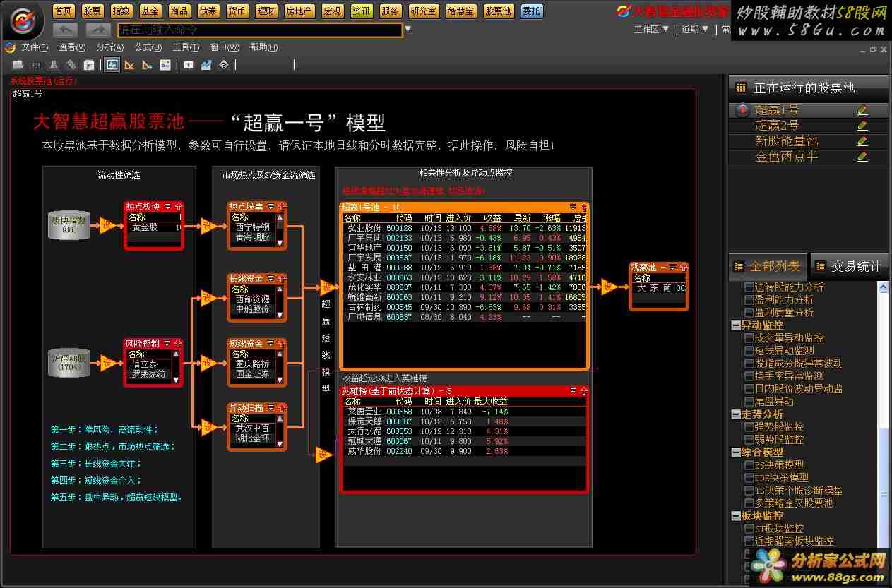Edit the 新股能量池 pool with pencil icon
The width and height of the screenshot is (892, 588).
coord(862,141)
